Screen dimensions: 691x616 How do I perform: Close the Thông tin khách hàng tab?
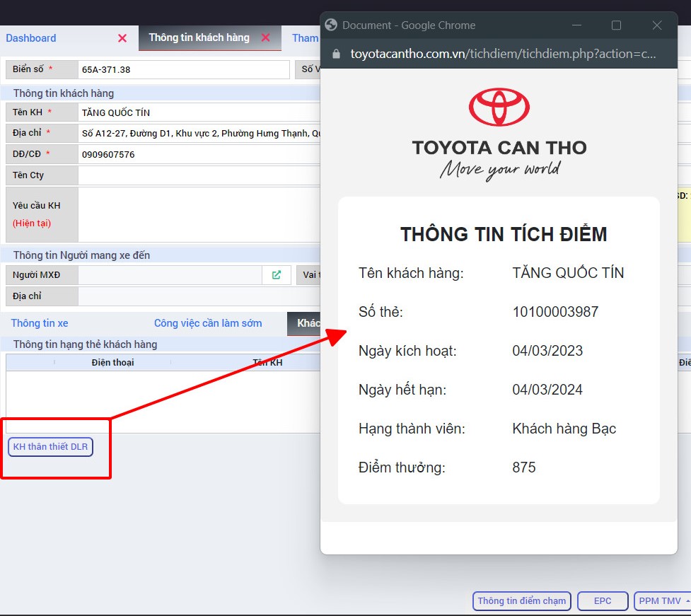266,38
